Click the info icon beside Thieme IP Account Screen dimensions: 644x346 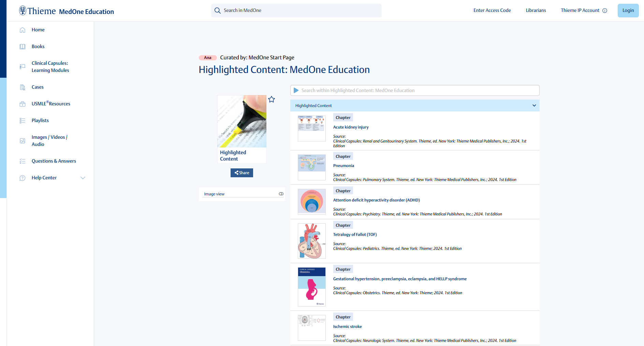pos(605,11)
